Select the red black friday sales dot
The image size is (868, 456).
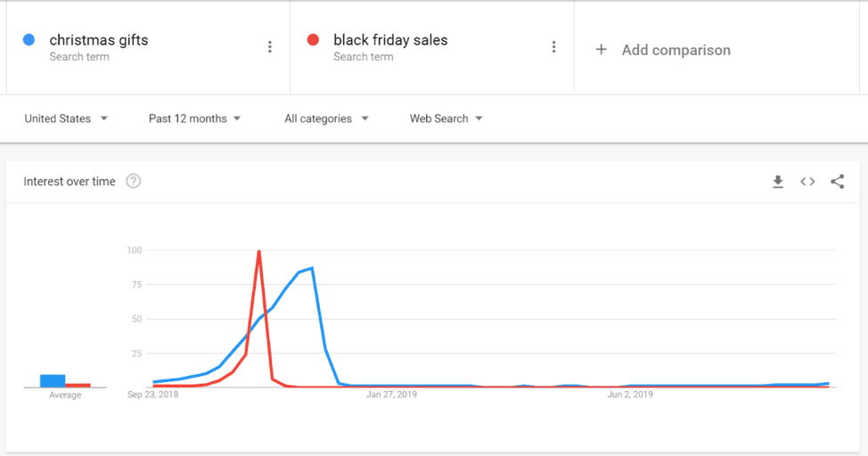[x=313, y=40]
